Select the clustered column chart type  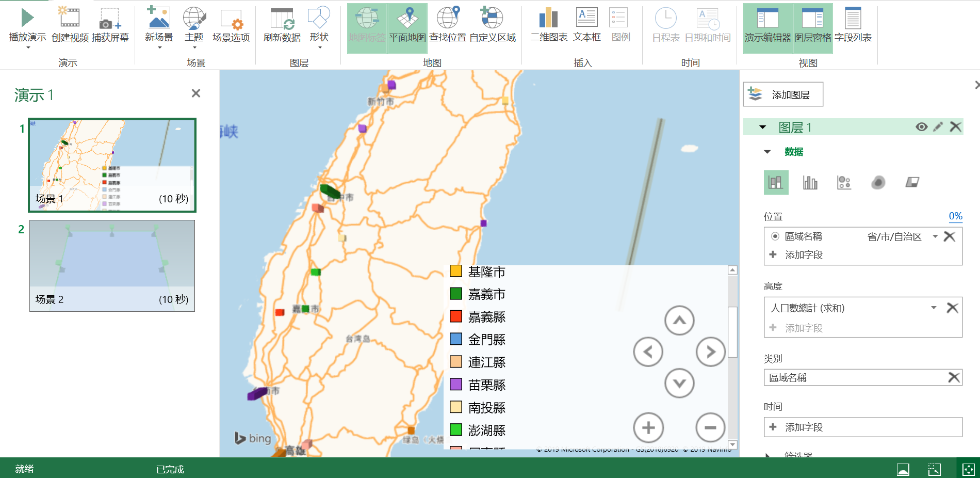pyautogui.click(x=810, y=182)
